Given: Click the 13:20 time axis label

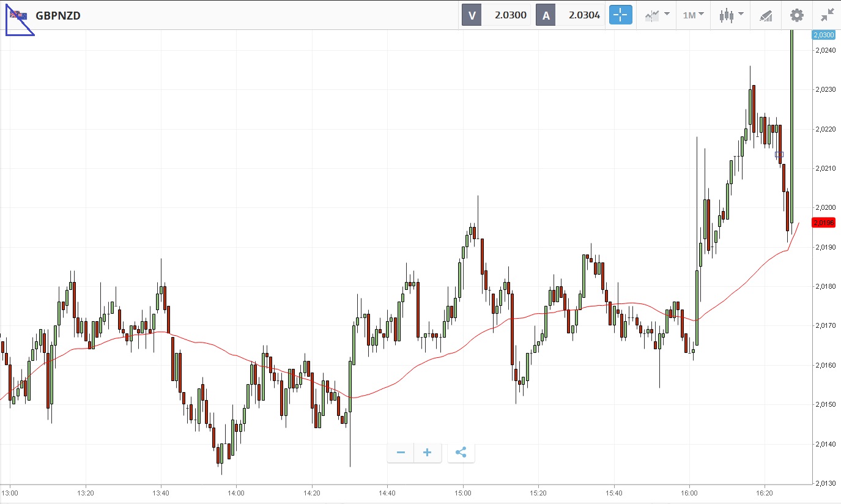Looking at the screenshot, I should click(86, 492).
